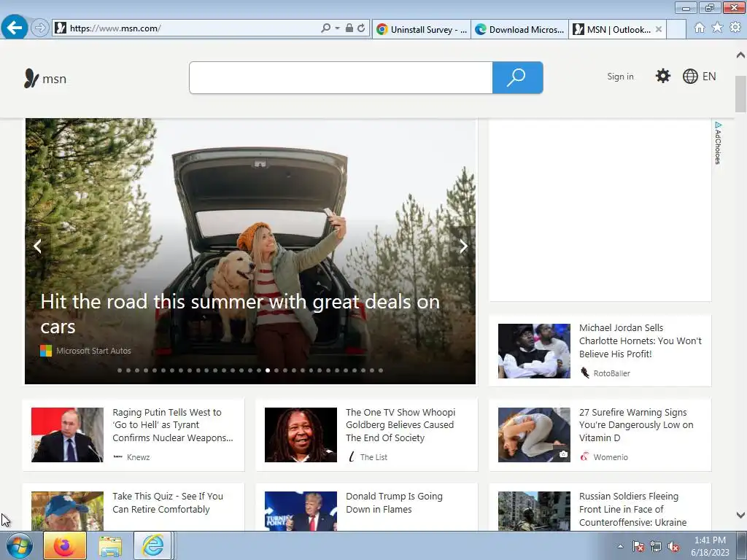Show hidden system tray icons
This screenshot has width=747, height=560.
[620, 547]
